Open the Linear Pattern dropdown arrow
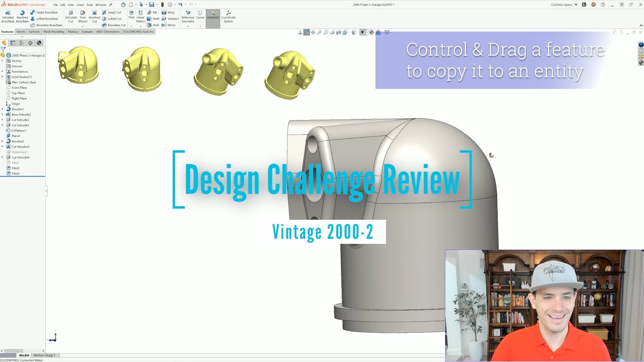Screen dimensions: 644x362 [140, 26]
